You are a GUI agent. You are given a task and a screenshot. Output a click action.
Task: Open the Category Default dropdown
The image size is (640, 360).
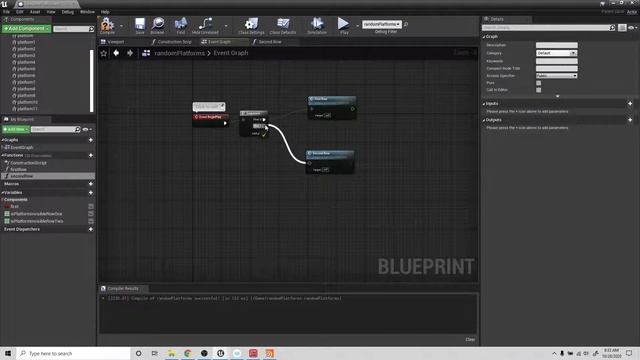point(556,53)
